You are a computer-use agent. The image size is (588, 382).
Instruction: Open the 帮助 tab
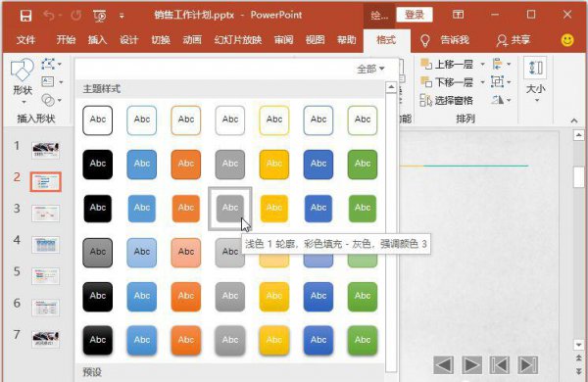point(347,40)
